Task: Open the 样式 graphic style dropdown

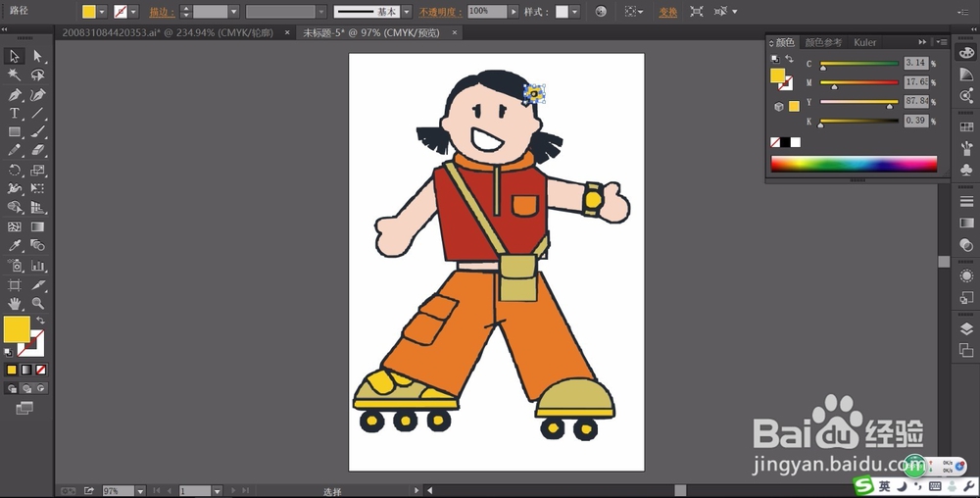Action: click(575, 12)
